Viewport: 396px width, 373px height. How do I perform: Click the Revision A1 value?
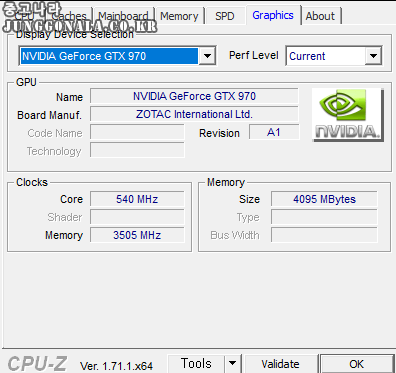[274, 132]
